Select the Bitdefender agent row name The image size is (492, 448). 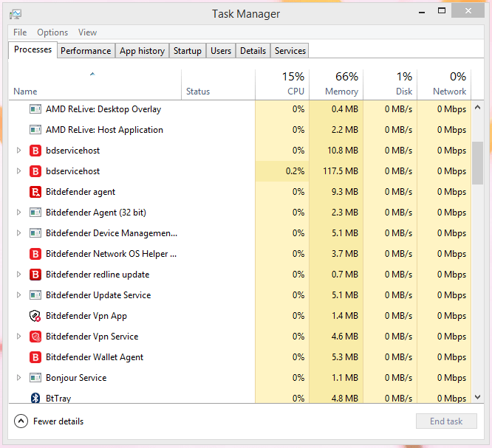click(81, 192)
